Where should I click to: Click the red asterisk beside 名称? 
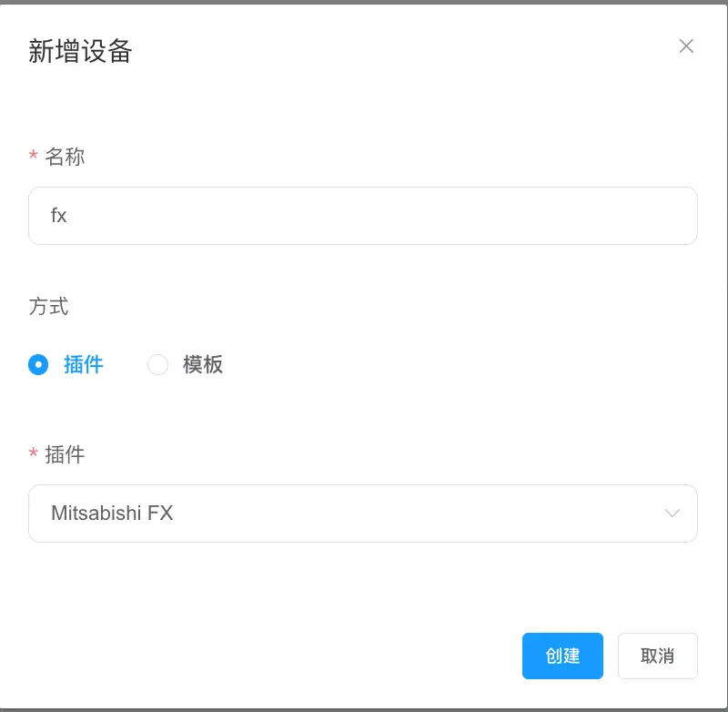(x=33, y=157)
